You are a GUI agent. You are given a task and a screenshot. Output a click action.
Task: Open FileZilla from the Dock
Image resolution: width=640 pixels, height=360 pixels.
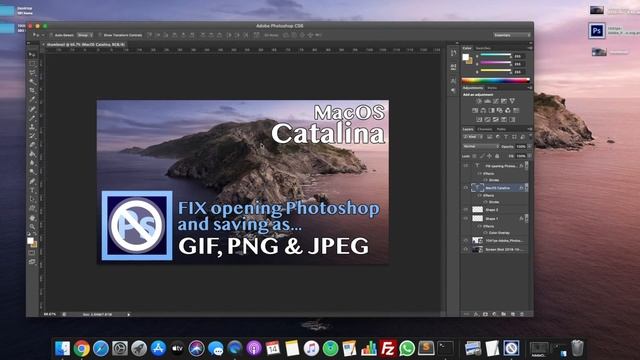tap(387, 348)
